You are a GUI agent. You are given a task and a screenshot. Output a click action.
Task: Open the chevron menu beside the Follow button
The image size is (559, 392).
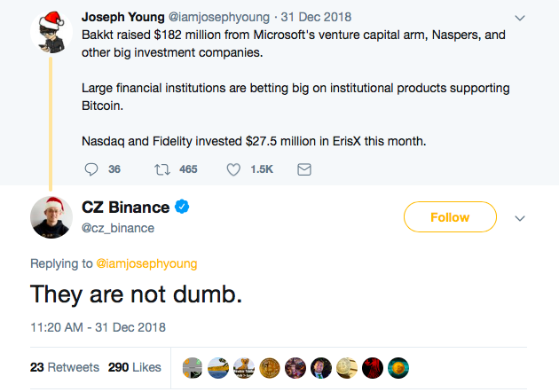[520, 218]
